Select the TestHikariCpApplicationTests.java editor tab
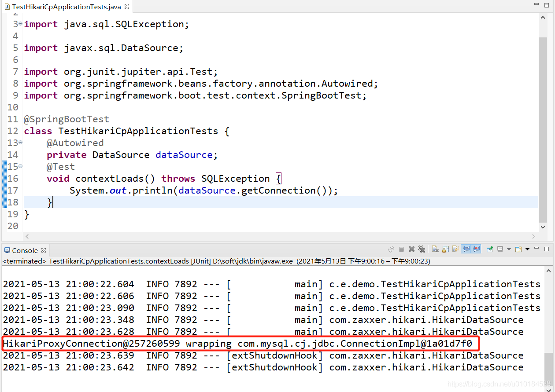 66,7
